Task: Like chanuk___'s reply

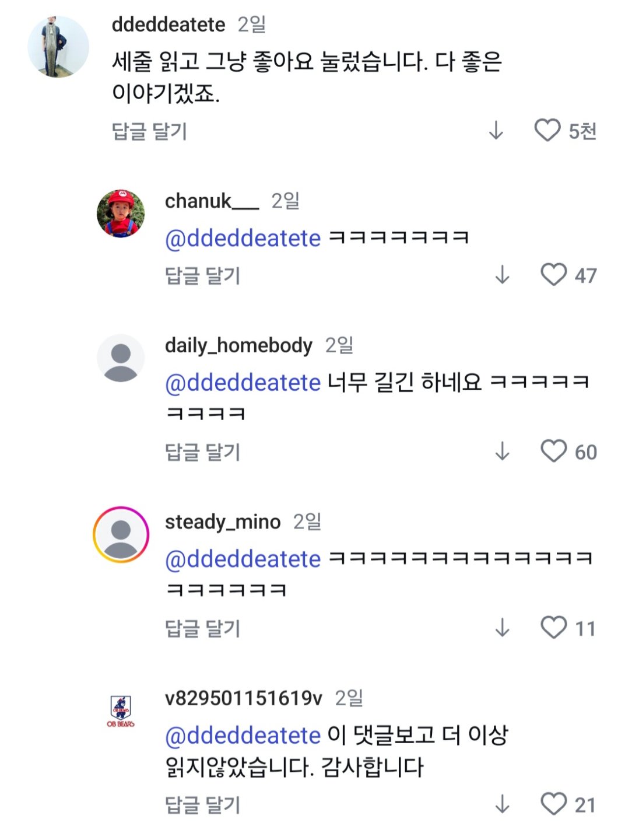Action: pos(553,275)
